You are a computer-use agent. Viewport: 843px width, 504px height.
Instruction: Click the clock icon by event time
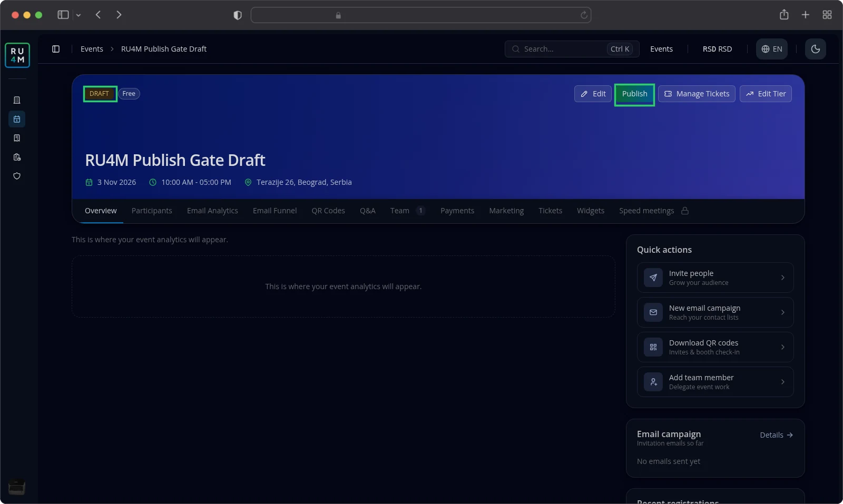pyautogui.click(x=153, y=182)
